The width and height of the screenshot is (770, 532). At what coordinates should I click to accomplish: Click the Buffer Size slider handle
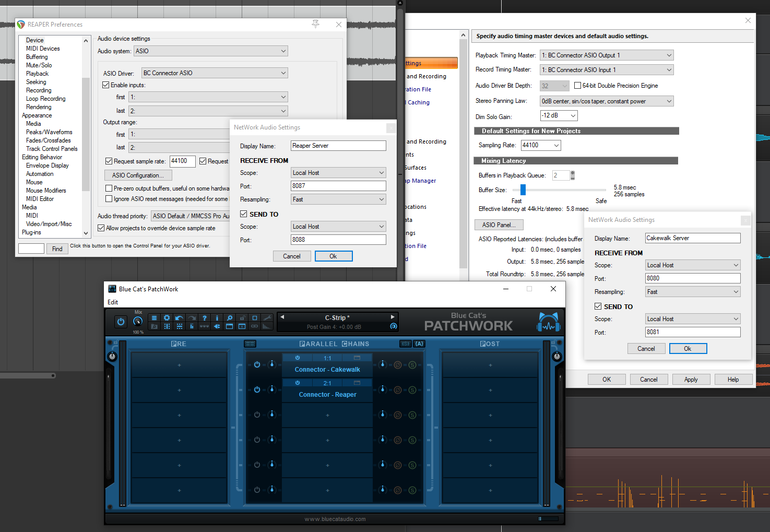click(523, 190)
